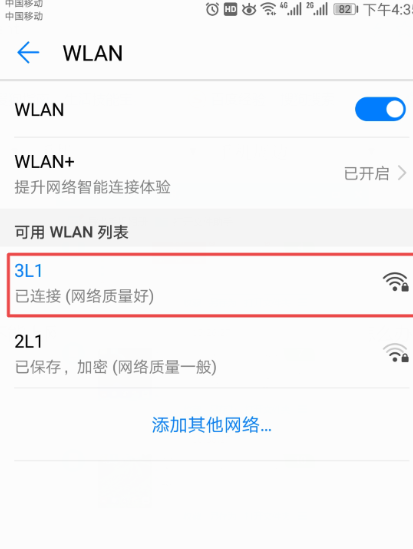The image size is (413, 549).
Task: Tap the Wi-Fi status bar icon
Action: pyautogui.click(x=268, y=9)
